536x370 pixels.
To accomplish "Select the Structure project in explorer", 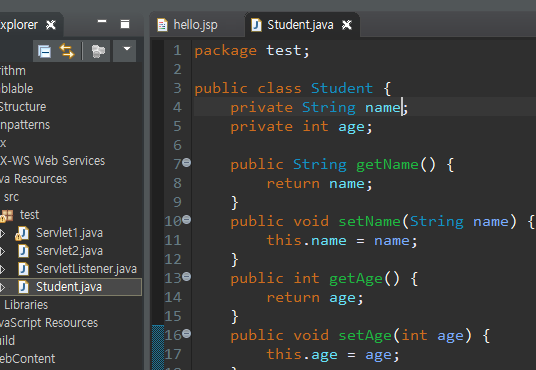I will pos(23,107).
